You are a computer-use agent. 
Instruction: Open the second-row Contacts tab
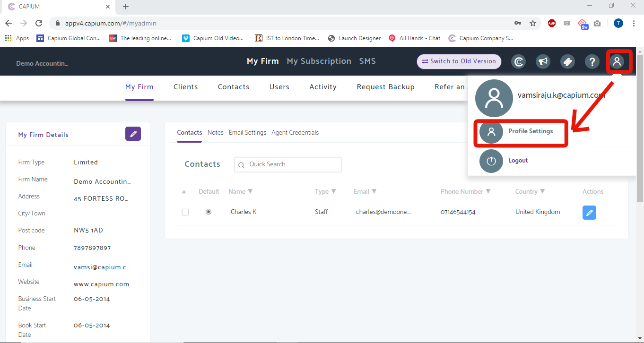pyautogui.click(x=234, y=87)
